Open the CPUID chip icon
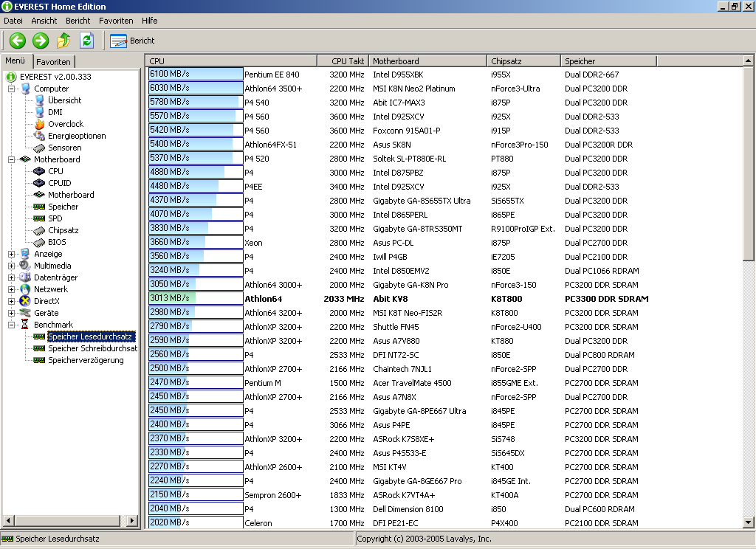Screen dimensions: 756x549 tap(39, 183)
